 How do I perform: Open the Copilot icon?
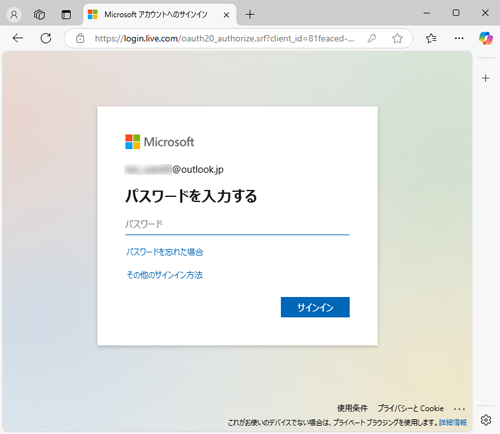pyautogui.click(x=486, y=38)
